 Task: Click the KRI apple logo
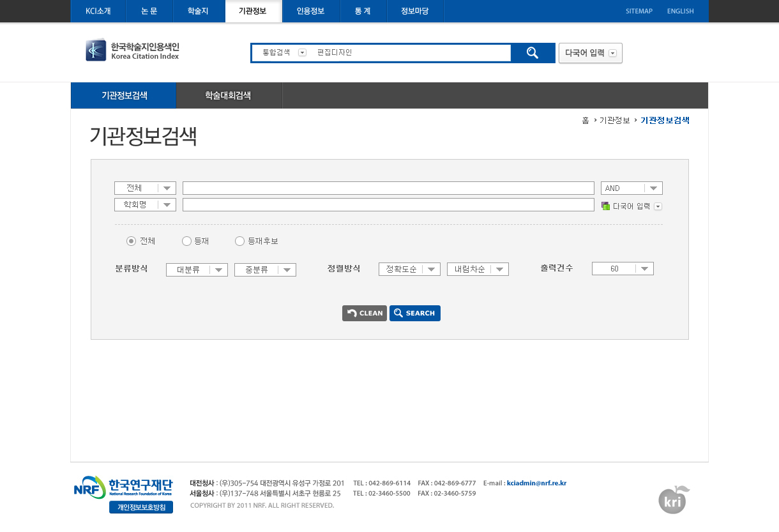(674, 499)
